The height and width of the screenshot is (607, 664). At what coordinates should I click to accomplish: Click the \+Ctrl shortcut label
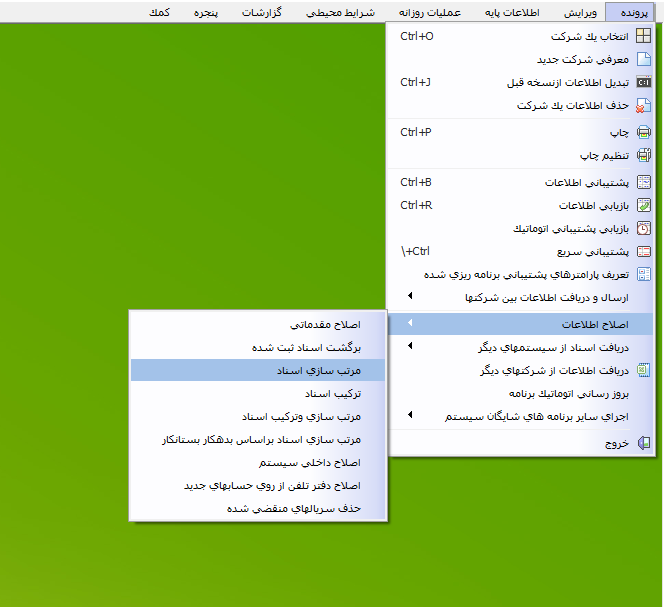coord(415,251)
